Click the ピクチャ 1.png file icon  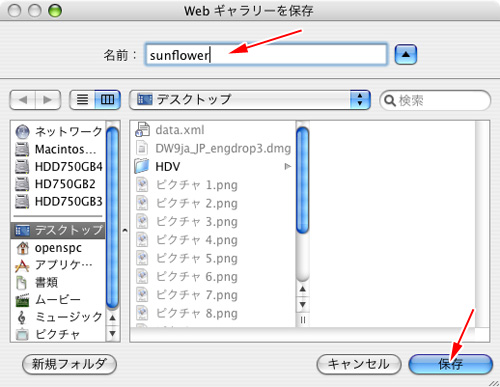click(142, 185)
